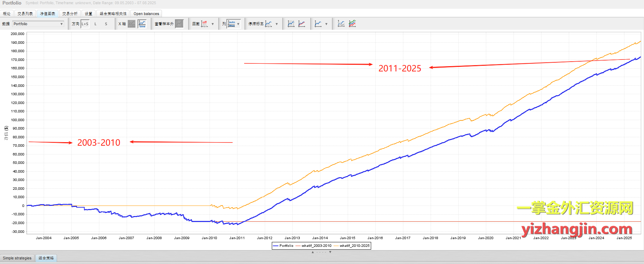
Task: Open the 交易分析 tab
Action: pos(70,14)
